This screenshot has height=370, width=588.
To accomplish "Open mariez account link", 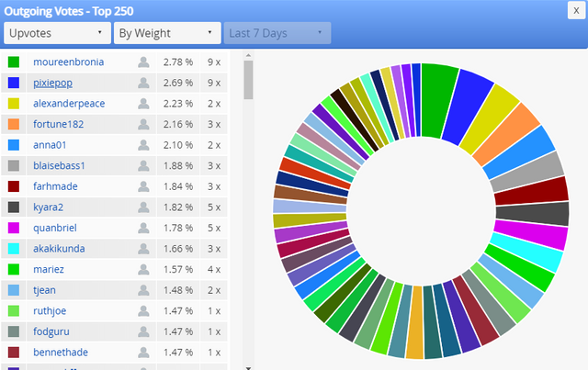I will pyautogui.click(x=49, y=270).
